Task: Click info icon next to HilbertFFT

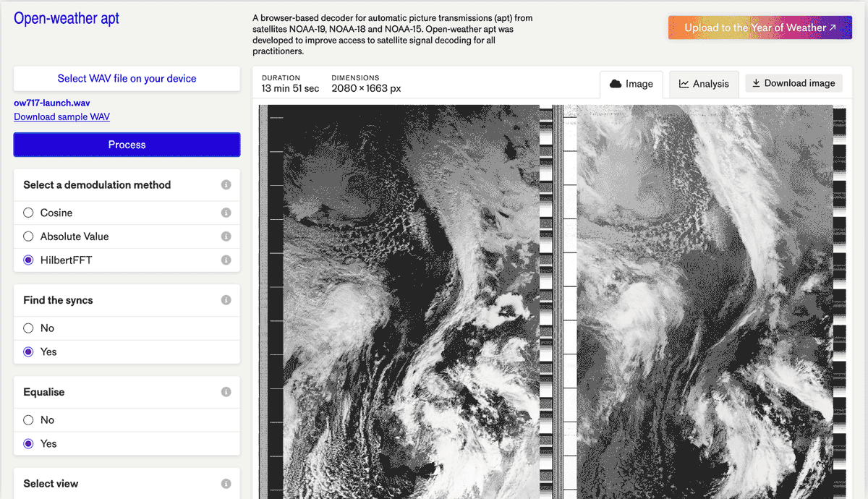Action: point(226,260)
